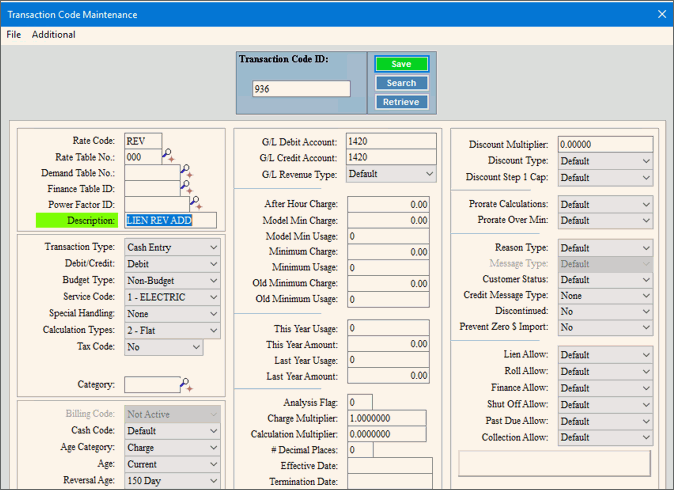Close the Transaction Code Maintenance window
This screenshot has width=674, height=490.
pyautogui.click(x=662, y=14)
